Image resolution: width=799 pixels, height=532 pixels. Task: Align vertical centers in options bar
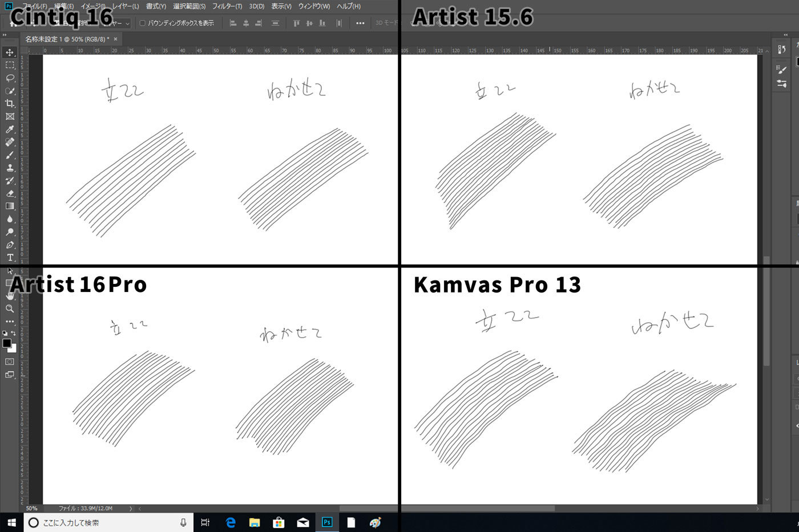coord(309,23)
